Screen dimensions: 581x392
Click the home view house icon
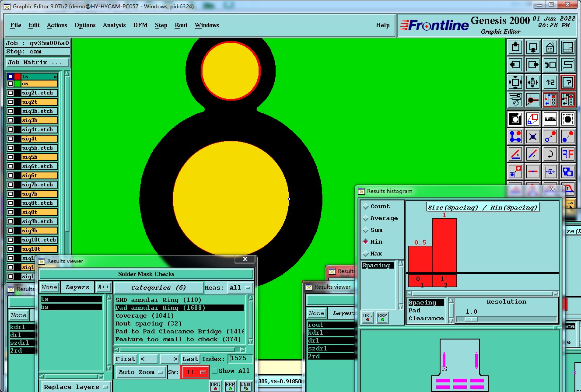(x=550, y=47)
